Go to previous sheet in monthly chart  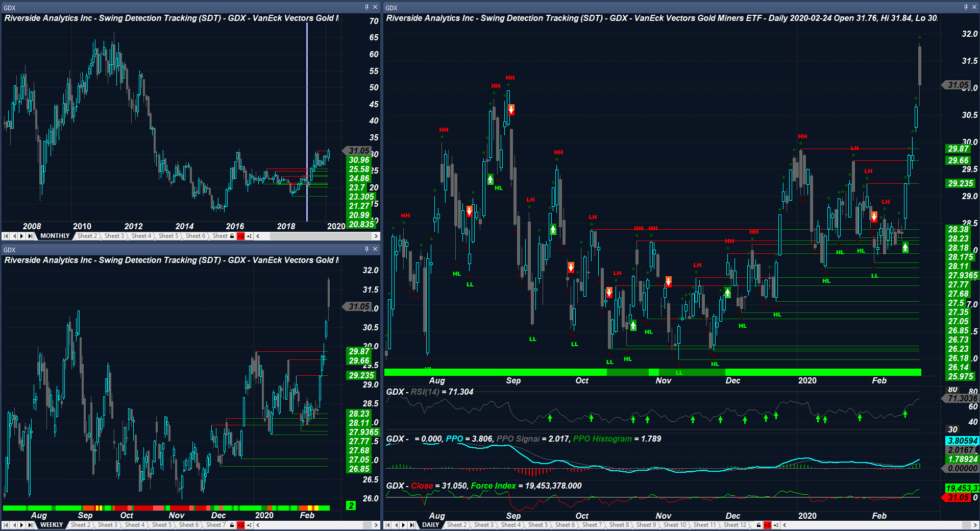(x=14, y=236)
